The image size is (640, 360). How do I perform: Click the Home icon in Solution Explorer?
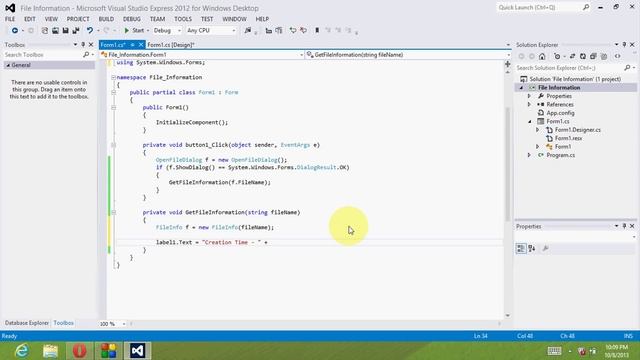pyautogui.click(x=542, y=56)
